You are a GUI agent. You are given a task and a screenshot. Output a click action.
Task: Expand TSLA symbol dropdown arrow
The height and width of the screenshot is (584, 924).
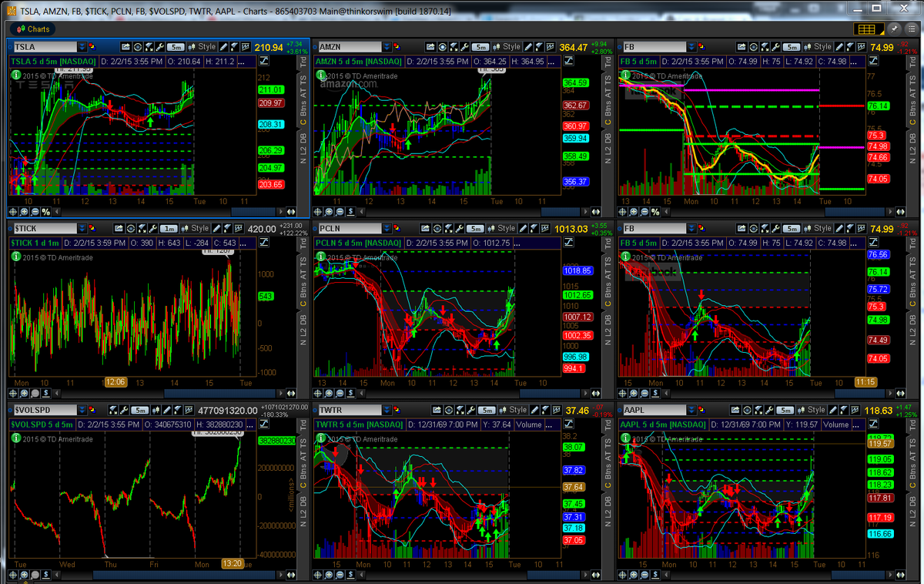pyautogui.click(x=82, y=47)
